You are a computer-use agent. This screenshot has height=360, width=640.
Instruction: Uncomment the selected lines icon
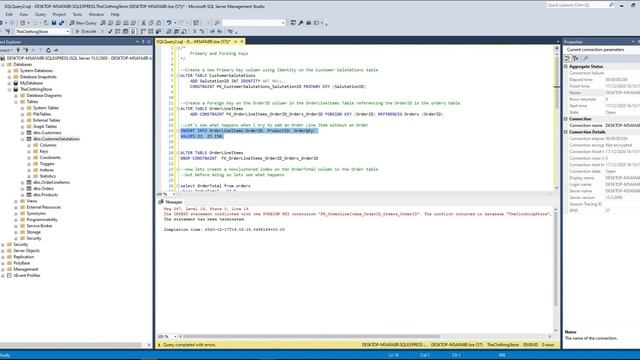pos(202,31)
